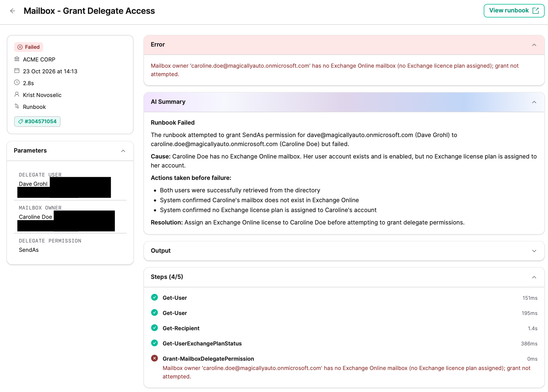
Task: Click the SendAs delegate permission value
Action: pos(29,250)
